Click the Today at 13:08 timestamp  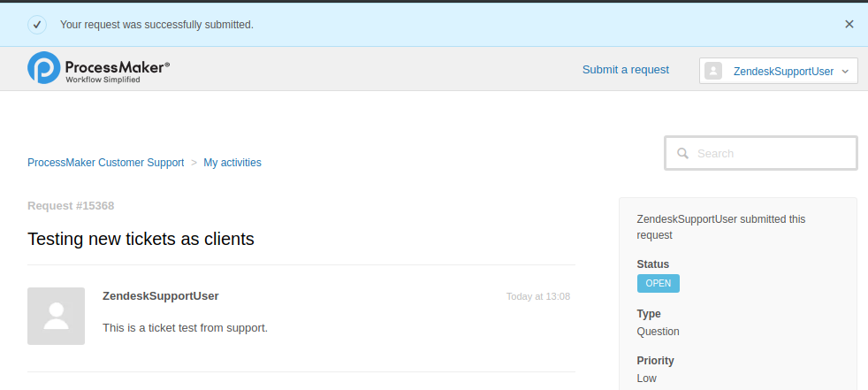(x=537, y=297)
